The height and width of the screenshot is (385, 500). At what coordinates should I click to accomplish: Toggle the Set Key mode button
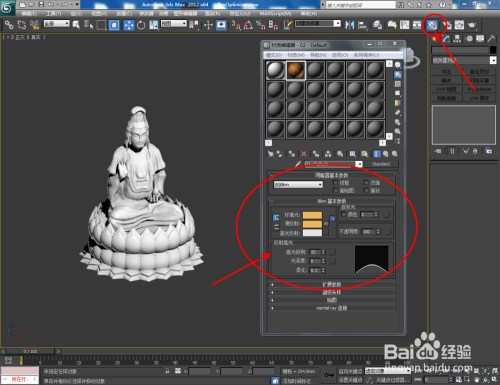point(351,380)
